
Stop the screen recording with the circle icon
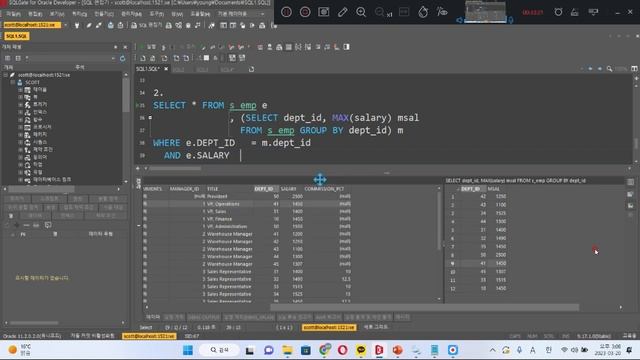pyautogui.click(x=305, y=12)
